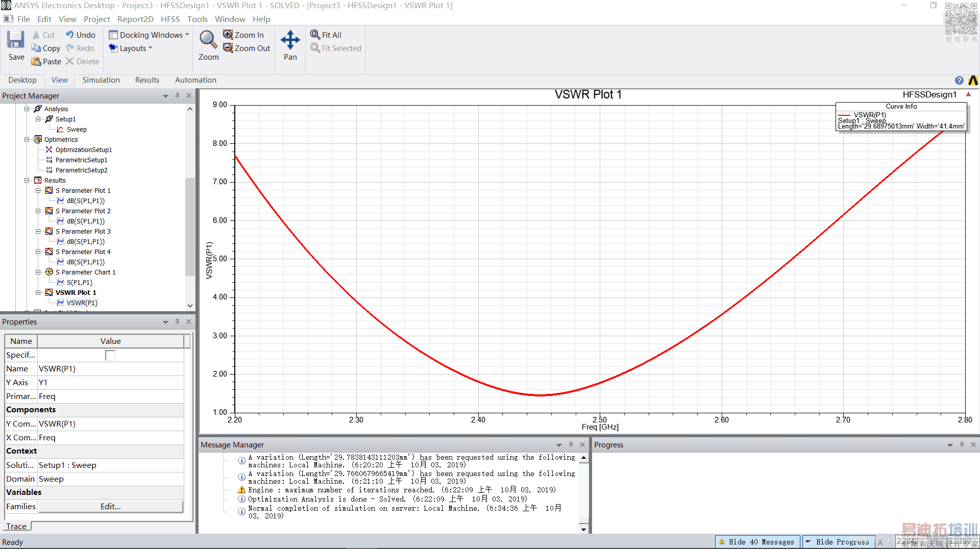
Task: Click the Zoom In icon
Action: 228,35
